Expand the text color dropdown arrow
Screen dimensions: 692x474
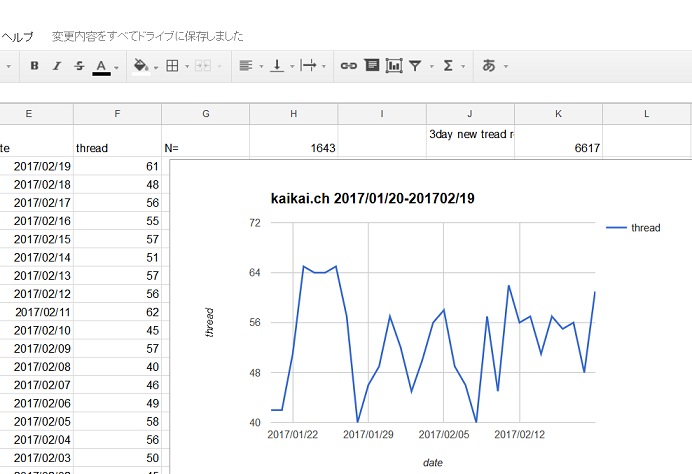click(x=117, y=67)
